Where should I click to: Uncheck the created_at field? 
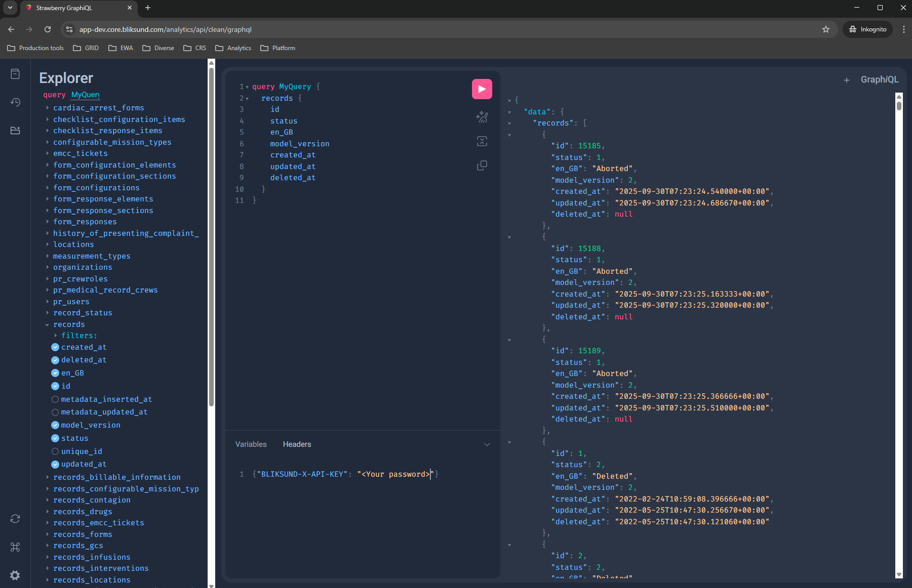55,347
